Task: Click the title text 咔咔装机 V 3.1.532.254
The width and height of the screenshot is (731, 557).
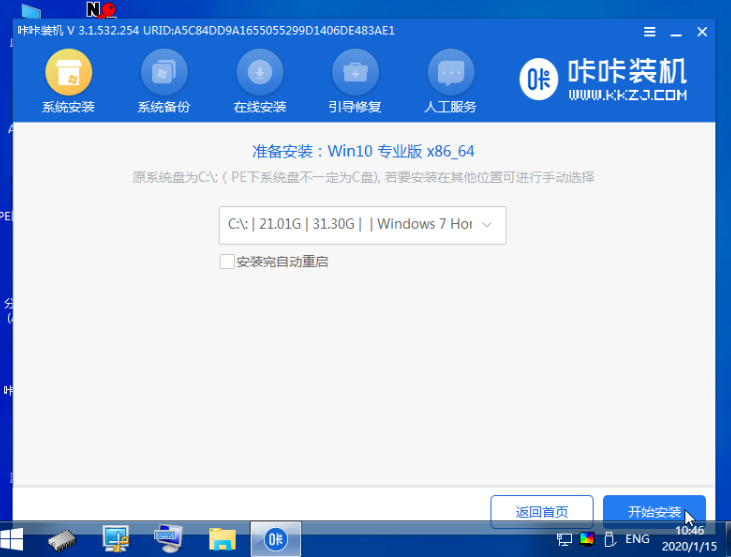Action: coord(78,31)
